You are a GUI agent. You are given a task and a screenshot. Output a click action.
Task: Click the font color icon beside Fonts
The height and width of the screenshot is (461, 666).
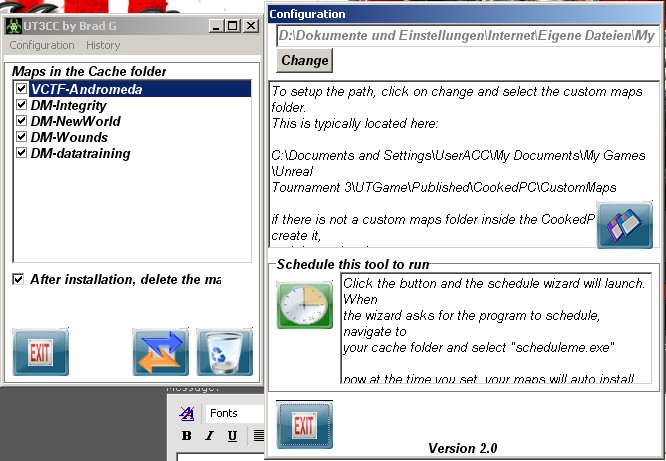click(x=187, y=414)
